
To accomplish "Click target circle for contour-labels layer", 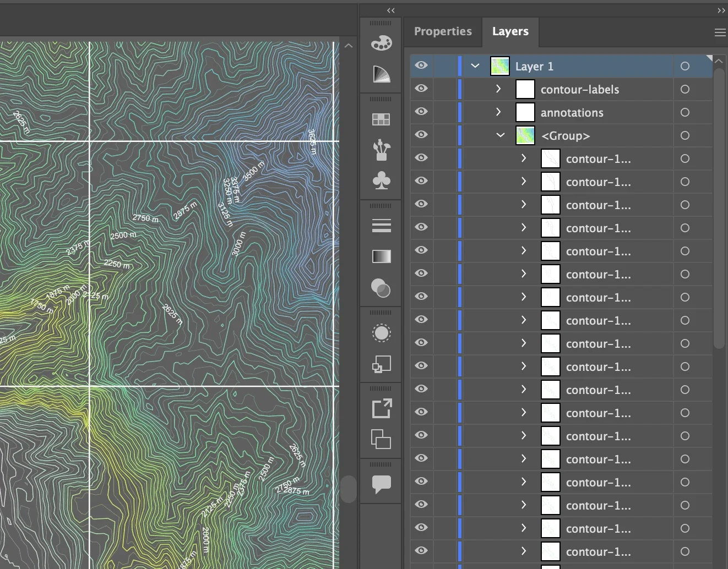I will (685, 89).
